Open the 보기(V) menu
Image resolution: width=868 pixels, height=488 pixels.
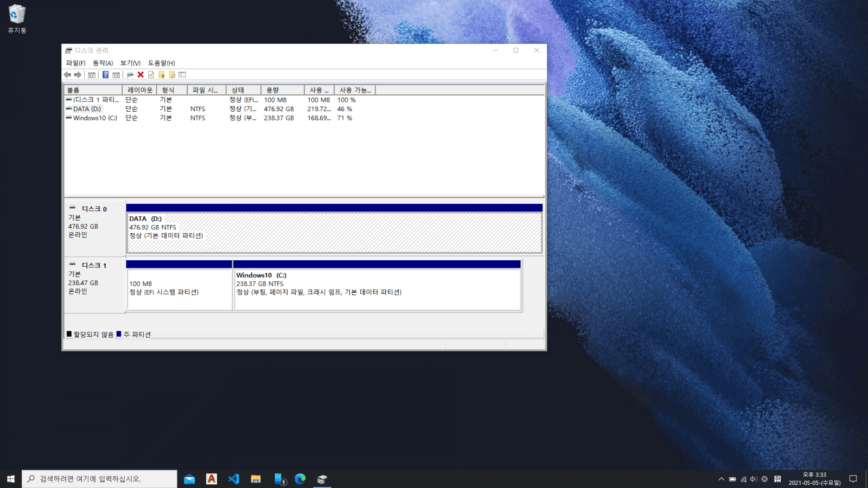coord(131,63)
